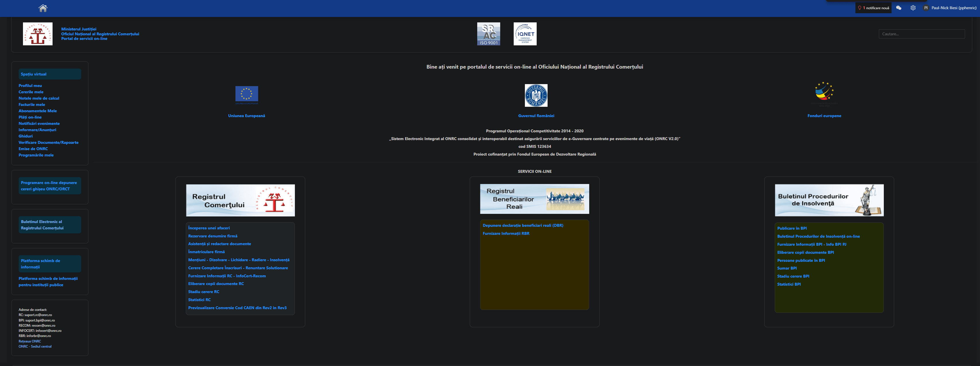Click the PI user avatar
The width and height of the screenshot is (980, 366).
pyautogui.click(x=926, y=8)
